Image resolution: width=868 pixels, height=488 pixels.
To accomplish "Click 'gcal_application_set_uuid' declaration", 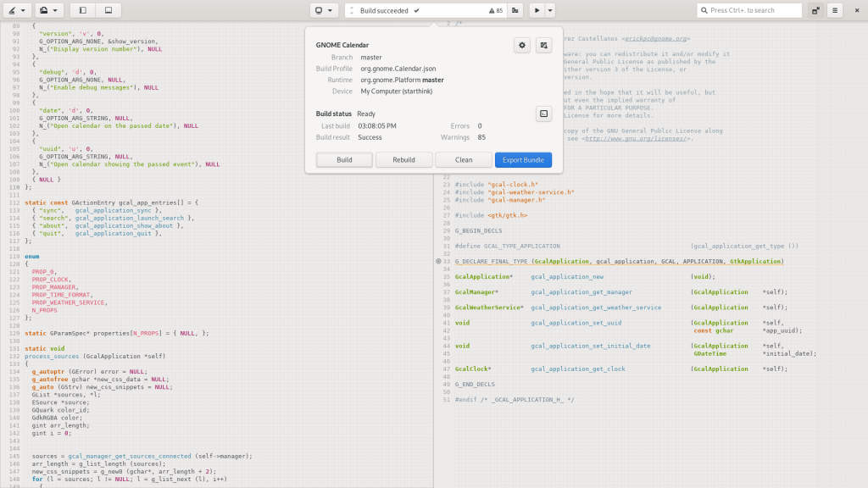I will tap(576, 323).
